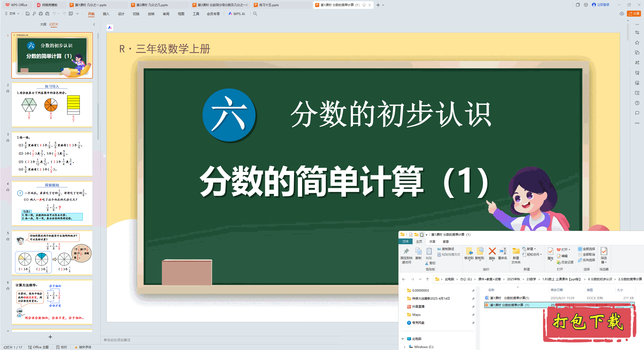This screenshot has width=644, height=350.
Task: Click the Help question mark sidebar icon
Action: (637, 103)
